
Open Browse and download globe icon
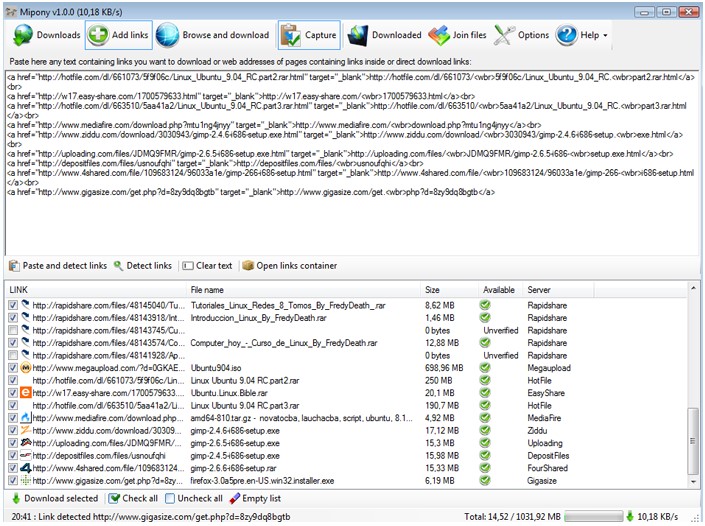tap(167, 35)
